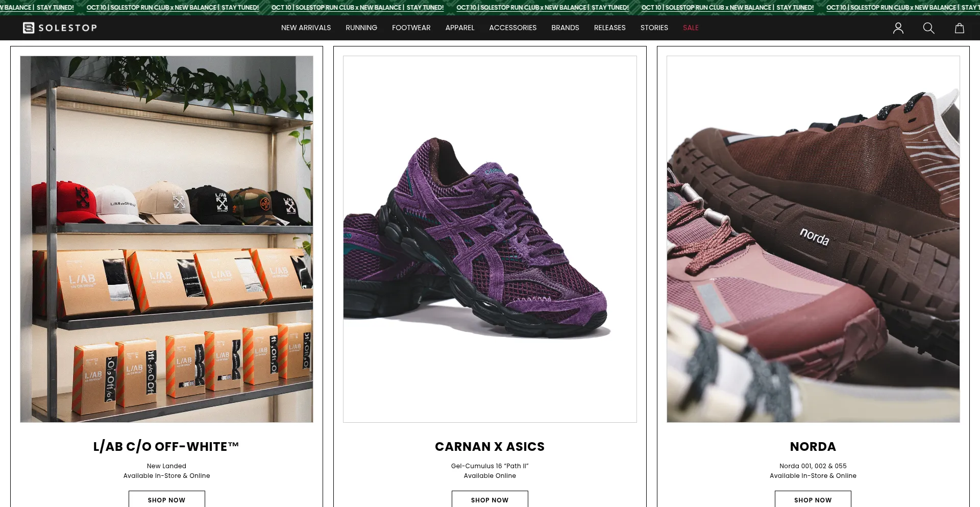The height and width of the screenshot is (507, 980).
Task: Click Shop Now under Carnan x Asics
Action: pos(490,499)
